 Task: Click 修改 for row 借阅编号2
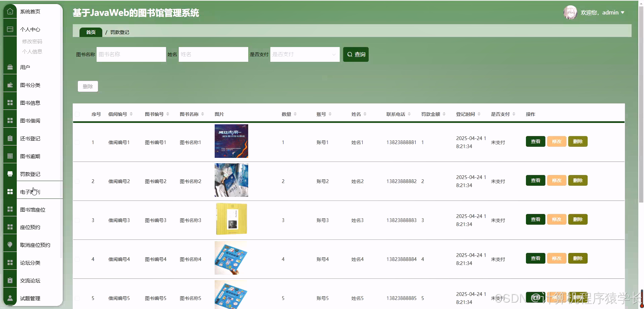(557, 180)
